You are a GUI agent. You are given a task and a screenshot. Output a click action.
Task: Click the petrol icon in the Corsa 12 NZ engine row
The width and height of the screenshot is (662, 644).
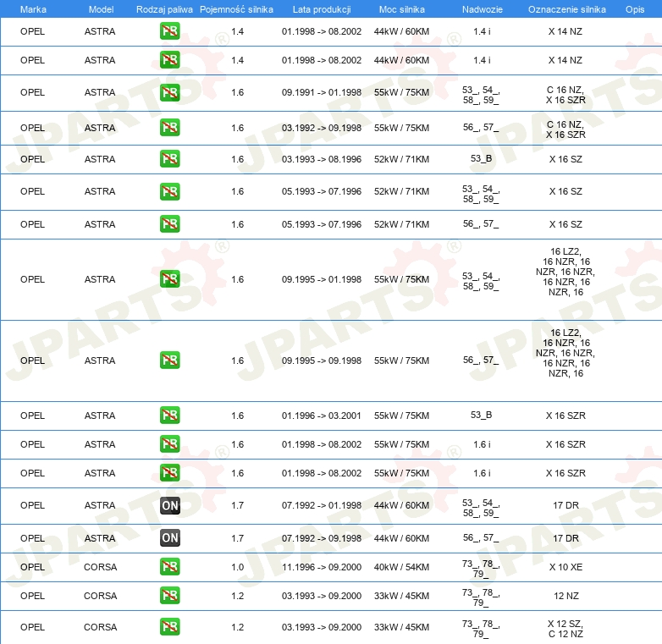click(x=169, y=595)
